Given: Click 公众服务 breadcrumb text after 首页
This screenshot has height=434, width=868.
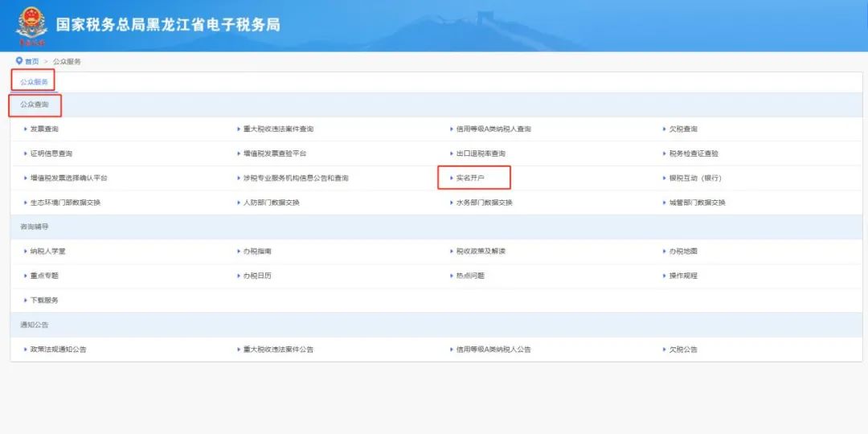Looking at the screenshot, I should (67, 61).
